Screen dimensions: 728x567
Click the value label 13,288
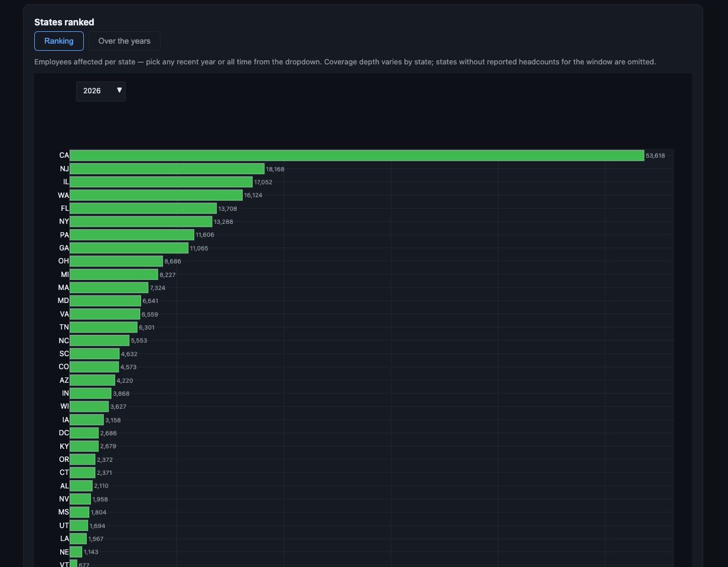(223, 222)
